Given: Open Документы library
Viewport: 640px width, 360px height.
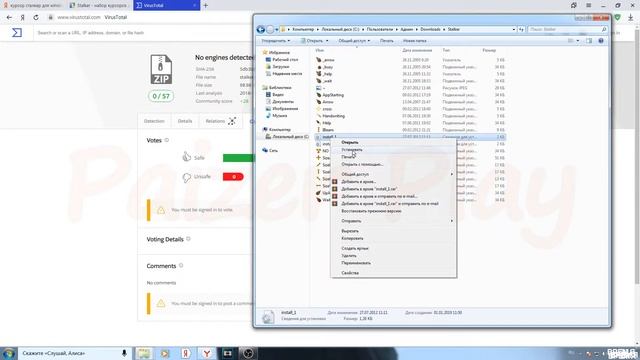Looking at the screenshot, I should coord(282,102).
